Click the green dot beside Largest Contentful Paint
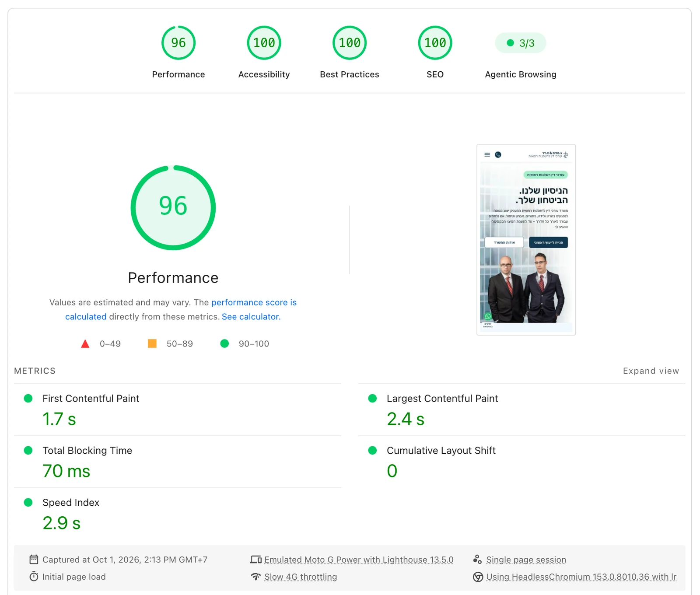This screenshot has width=700, height=595. tap(372, 398)
